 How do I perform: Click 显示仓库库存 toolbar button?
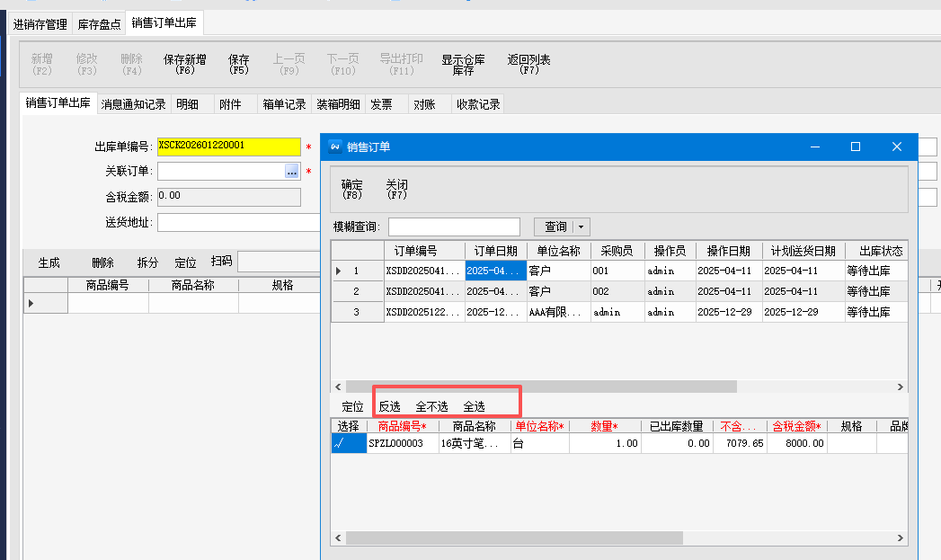[463, 64]
